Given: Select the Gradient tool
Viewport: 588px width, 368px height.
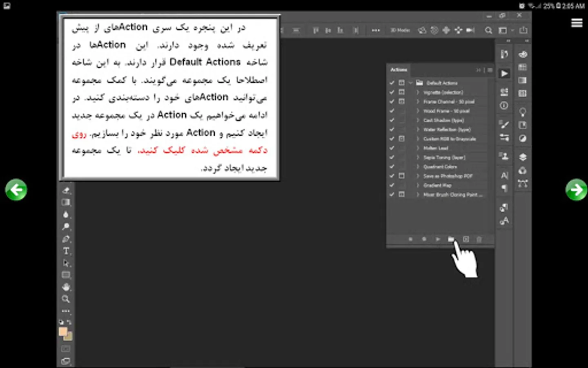Looking at the screenshot, I should coord(66,202).
